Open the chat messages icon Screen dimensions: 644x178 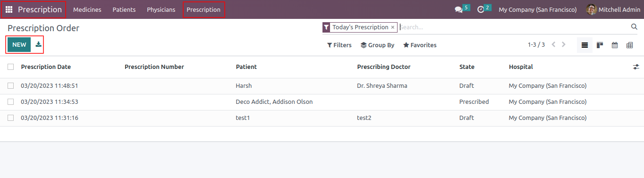coord(458,9)
